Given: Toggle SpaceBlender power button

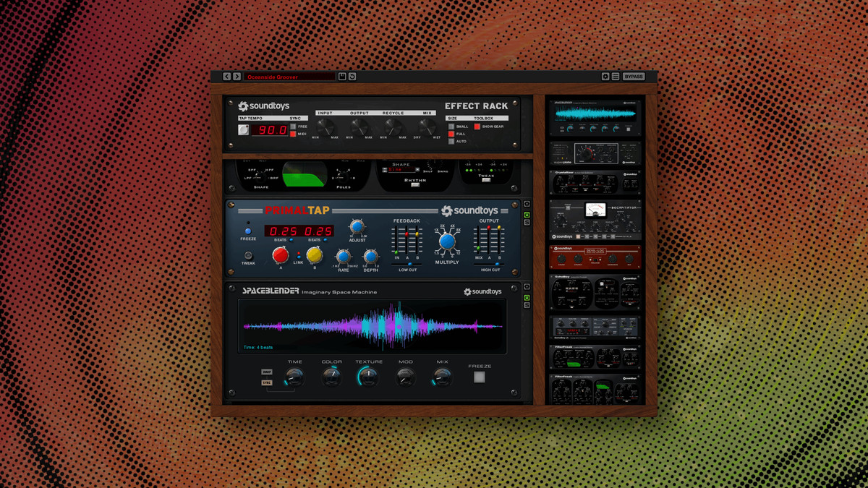Looking at the screenshot, I should coord(527,298).
